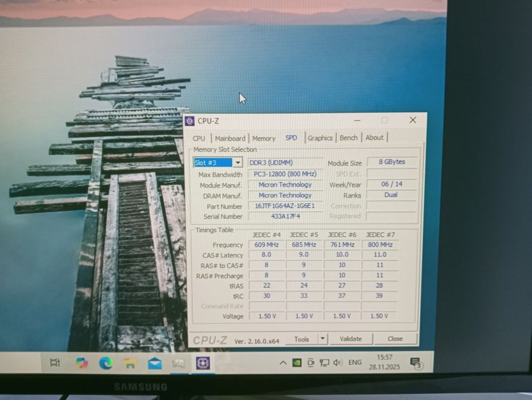Click the tRC value 30
The height and width of the screenshot is (400, 532).
tap(267, 296)
